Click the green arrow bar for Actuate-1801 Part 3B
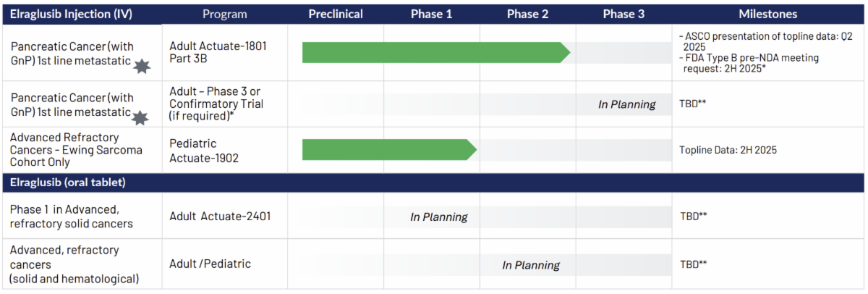This screenshot has width=868, height=294. click(436, 52)
